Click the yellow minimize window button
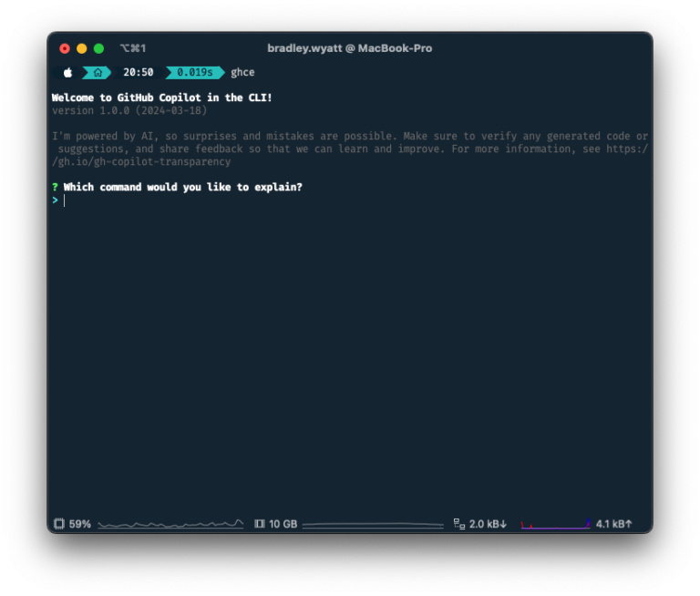The height and width of the screenshot is (596, 700). [82, 48]
